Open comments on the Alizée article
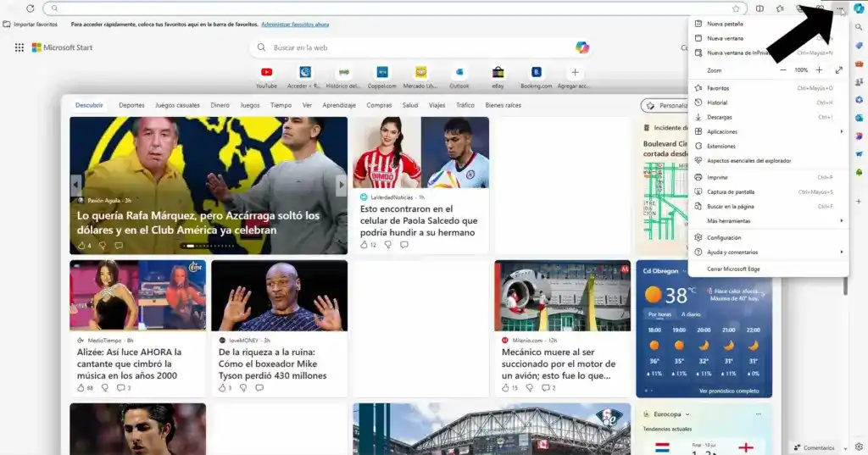This screenshot has width=868, height=455. point(120,388)
